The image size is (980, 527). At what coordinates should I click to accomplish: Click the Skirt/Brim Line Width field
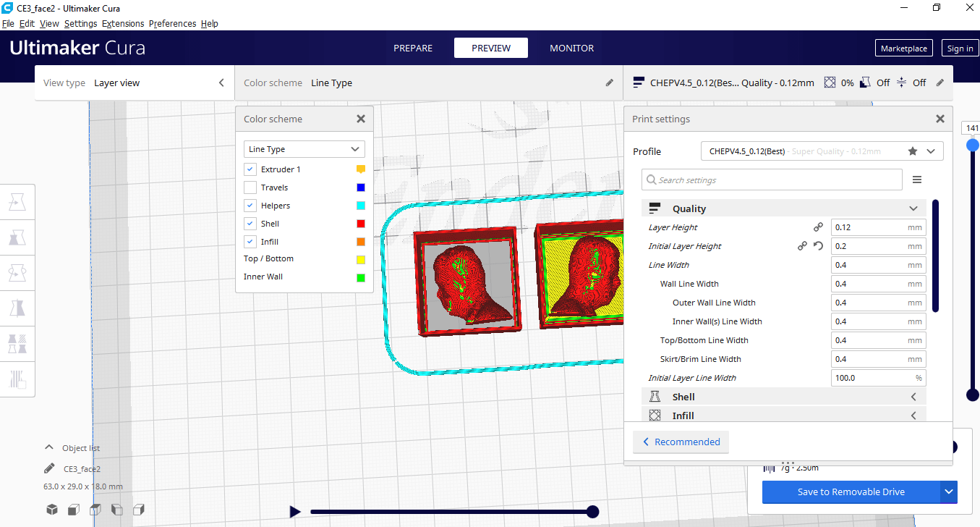[878, 359]
